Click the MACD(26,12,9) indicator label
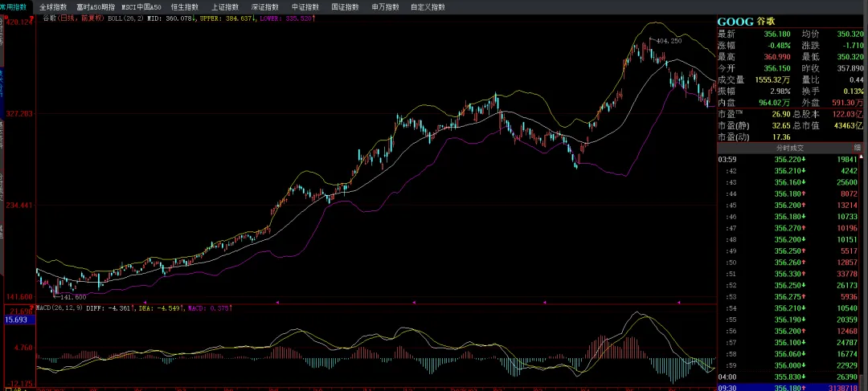The height and width of the screenshot is (391, 868). 58,308
